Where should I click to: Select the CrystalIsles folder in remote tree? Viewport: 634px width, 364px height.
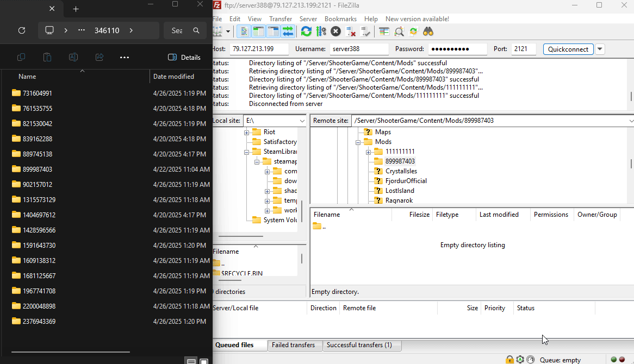click(401, 171)
